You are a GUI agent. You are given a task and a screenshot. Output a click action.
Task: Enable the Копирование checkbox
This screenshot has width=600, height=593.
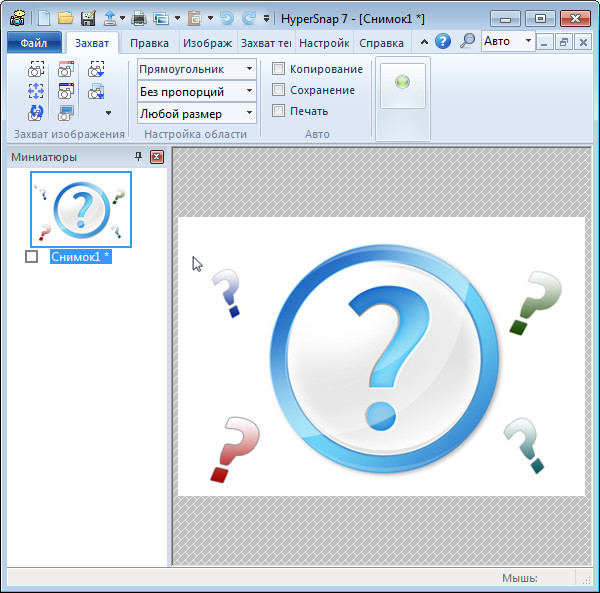pyautogui.click(x=279, y=69)
